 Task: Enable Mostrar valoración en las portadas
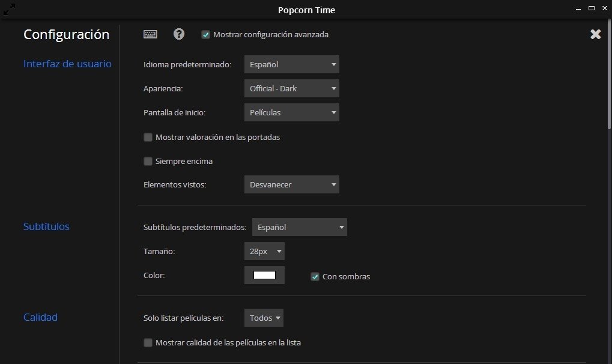coord(148,137)
